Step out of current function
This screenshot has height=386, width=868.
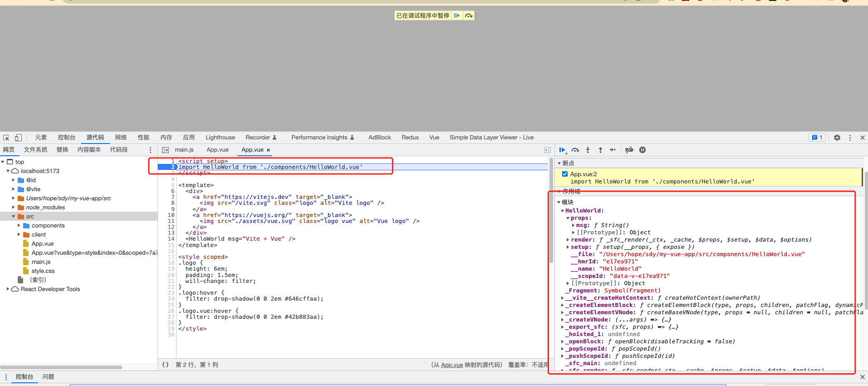tap(600, 150)
